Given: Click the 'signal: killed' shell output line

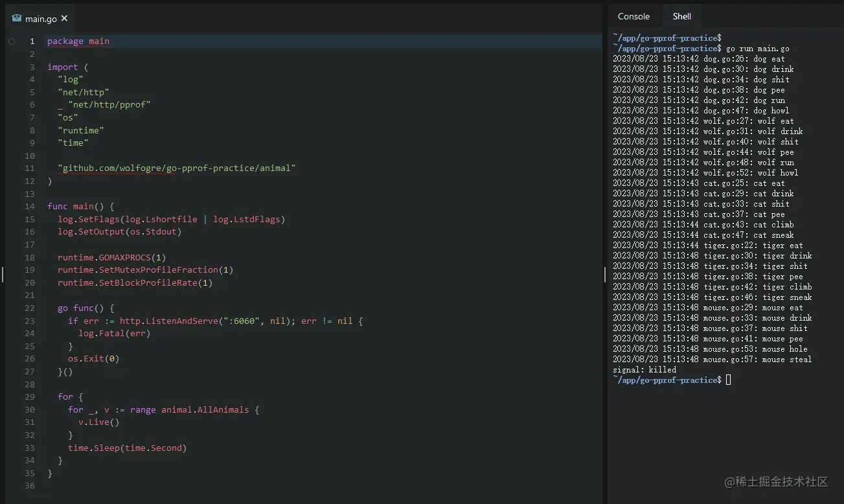Looking at the screenshot, I should [644, 370].
